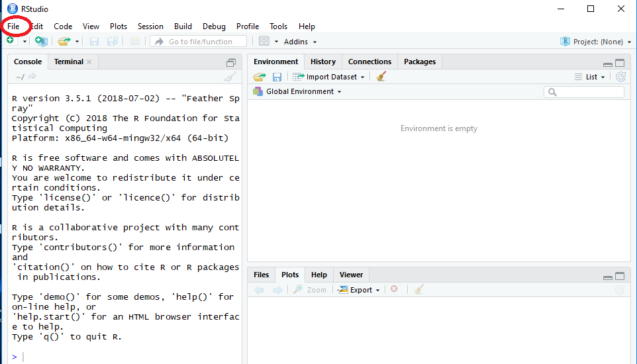Open the Code menu
Image resolution: width=637 pixels, height=364 pixels.
(x=63, y=26)
